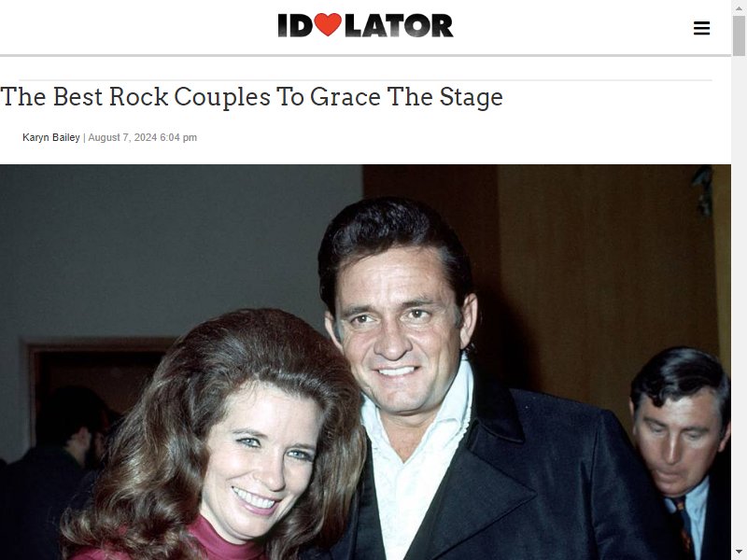Select the 6:04 pm timestamp text
The width and height of the screenshot is (747, 560).
click(x=178, y=137)
